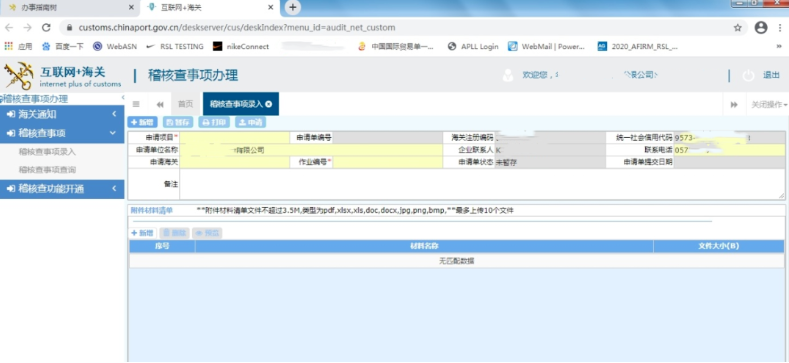This screenshot has width=789, height=363.
Task: Open the WebASN bookmark
Action: (x=115, y=46)
